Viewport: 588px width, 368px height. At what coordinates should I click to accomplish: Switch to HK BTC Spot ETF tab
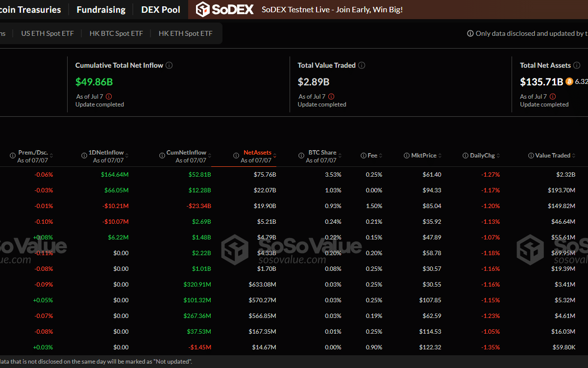tap(116, 33)
